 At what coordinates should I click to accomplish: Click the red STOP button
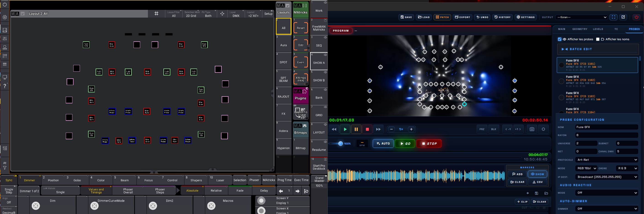click(429, 144)
